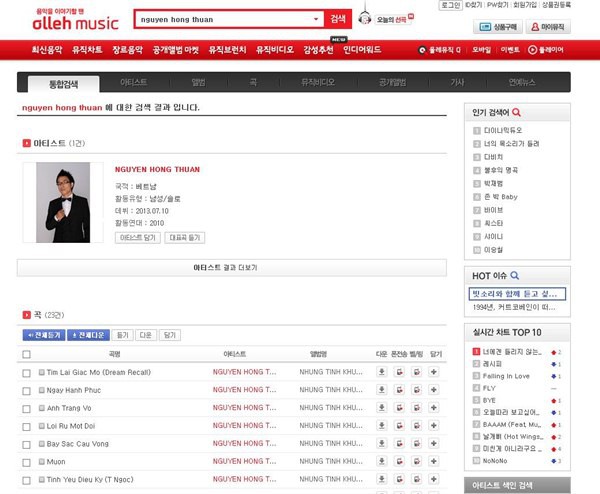Click ringtone icon for Loi Ru Mot Doi
The image size is (600, 494).
click(399, 426)
